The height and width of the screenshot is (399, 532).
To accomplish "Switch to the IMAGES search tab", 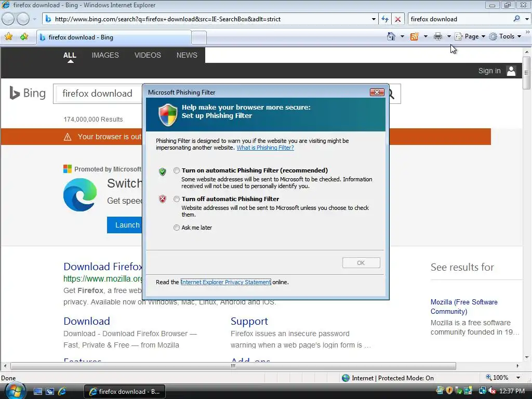I will (105, 55).
